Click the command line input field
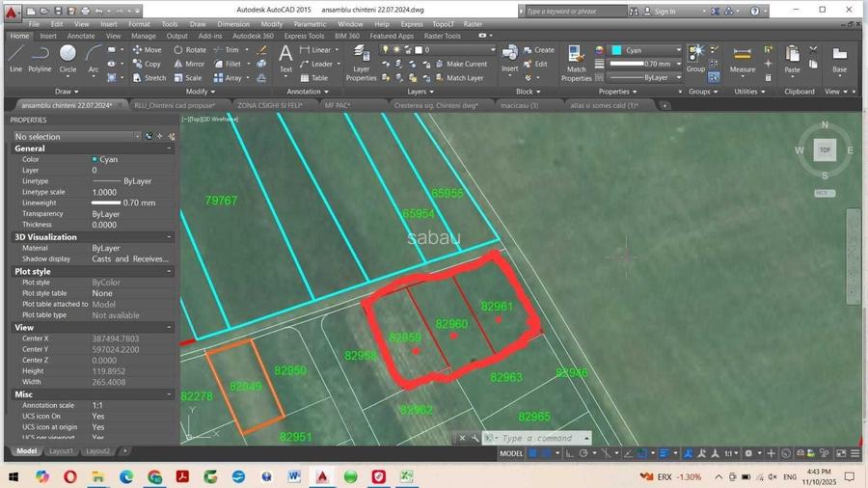This screenshot has height=488, width=868. 540,438
